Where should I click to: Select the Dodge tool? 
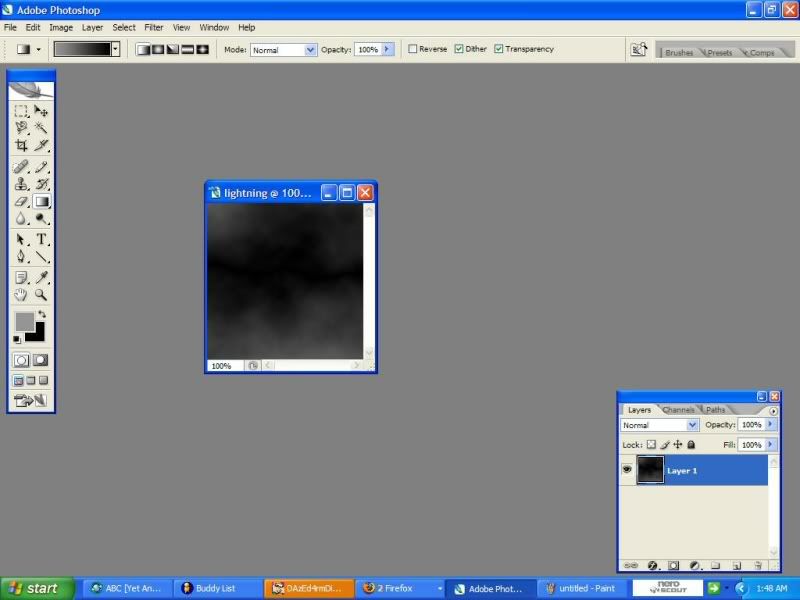click(x=41, y=218)
